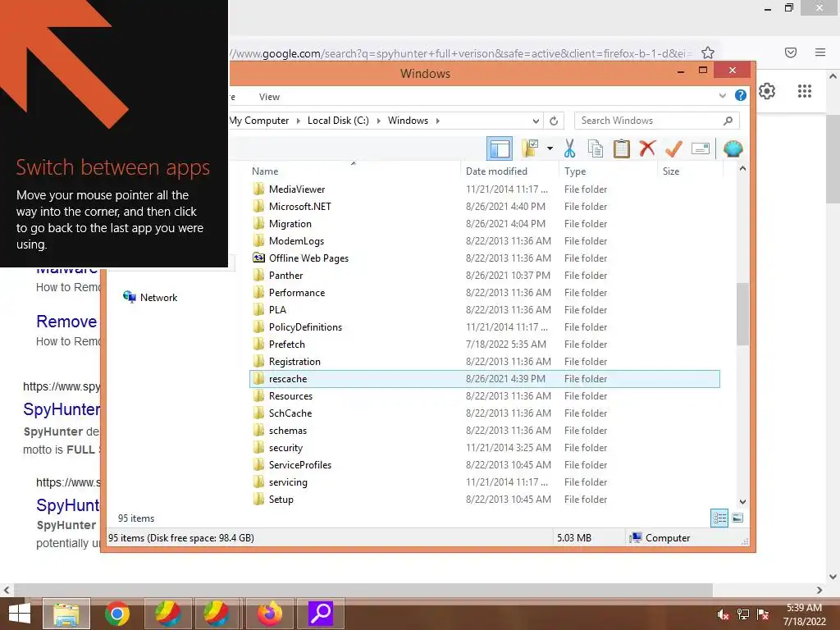Open Chrome from the taskbar
840x630 pixels.
point(116,614)
